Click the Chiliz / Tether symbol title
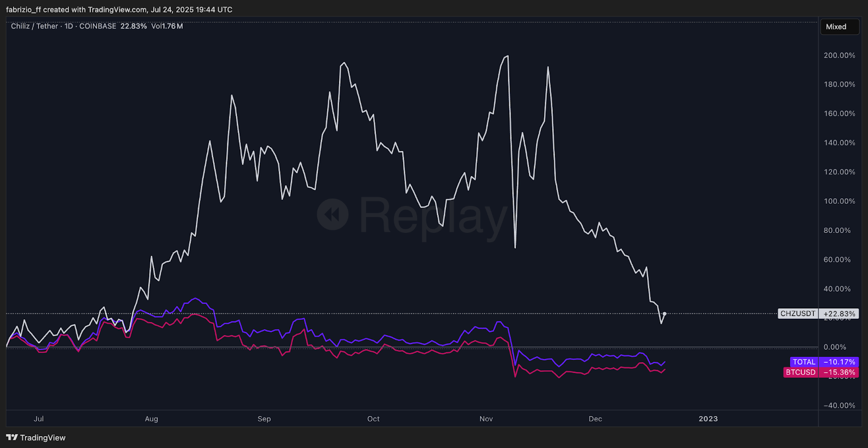 [34, 26]
